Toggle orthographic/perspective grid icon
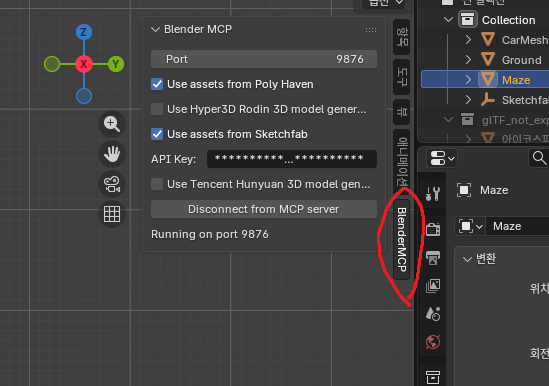Viewport: 549px width, 386px height. [x=112, y=214]
